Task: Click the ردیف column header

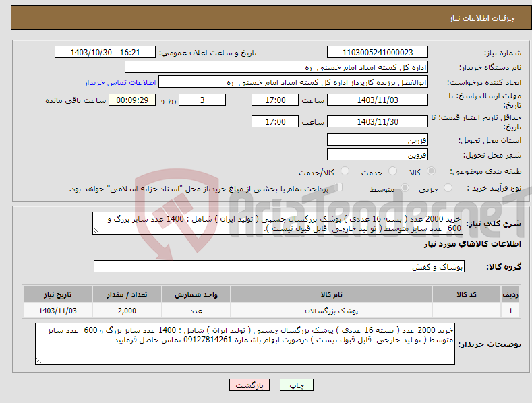Action: 510,294
